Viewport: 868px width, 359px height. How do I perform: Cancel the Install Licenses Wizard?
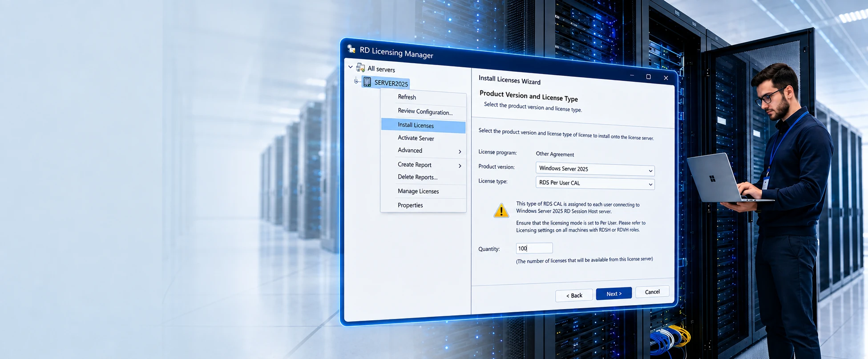(x=652, y=292)
